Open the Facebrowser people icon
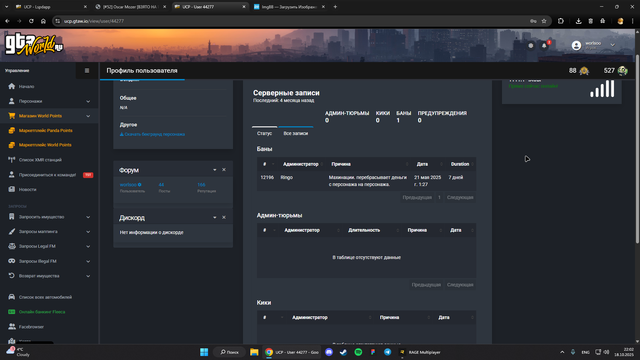The height and width of the screenshot is (360, 640). coord(11,327)
